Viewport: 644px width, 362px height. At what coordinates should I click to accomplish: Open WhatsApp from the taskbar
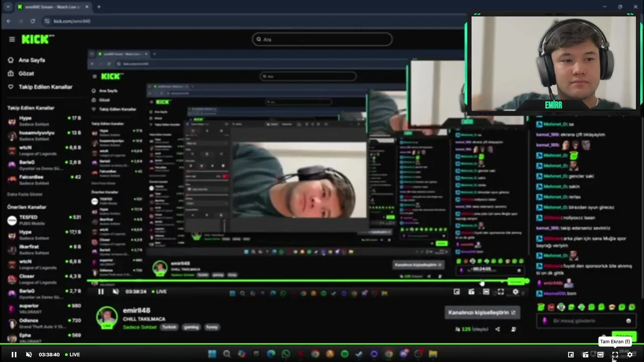[286, 354]
